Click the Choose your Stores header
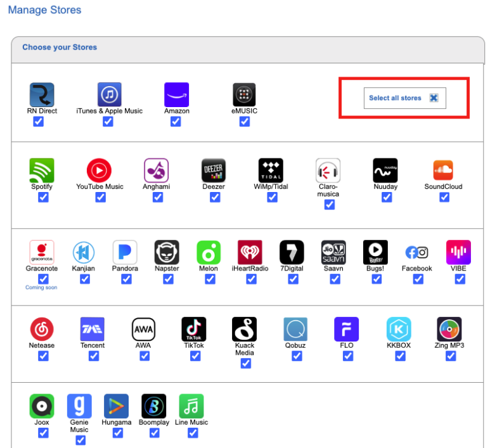 (60, 47)
